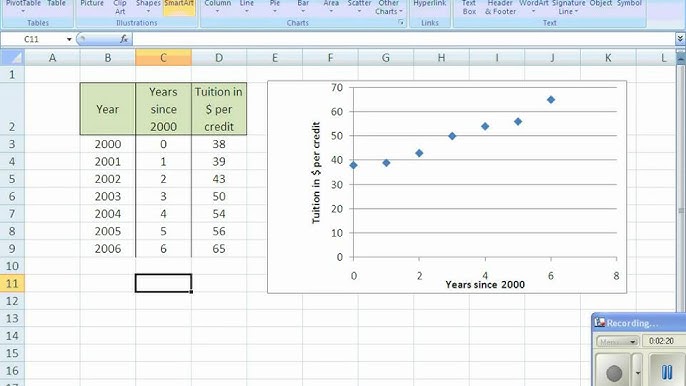Open the Line chart dropdown
The width and height of the screenshot is (686, 386).
[246, 6]
